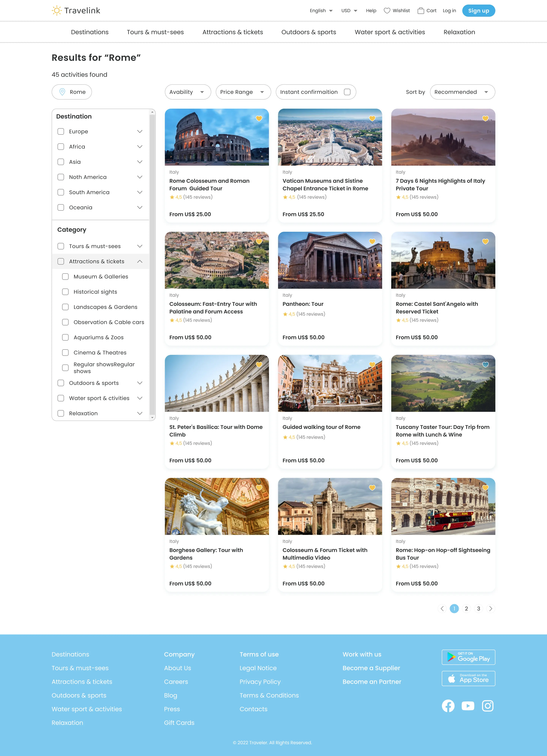This screenshot has width=547, height=756.
Task: Collapse the Attractions & tickets category
Action: click(140, 261)
